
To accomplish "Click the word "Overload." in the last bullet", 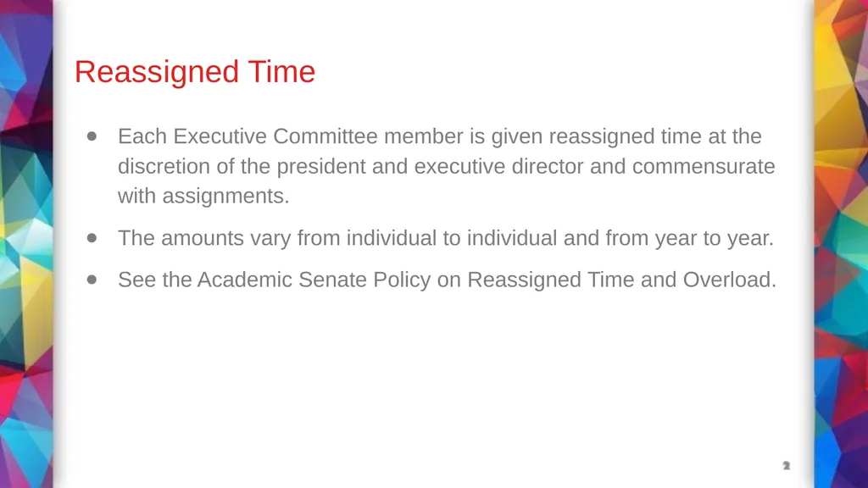I will coord(730,280).
